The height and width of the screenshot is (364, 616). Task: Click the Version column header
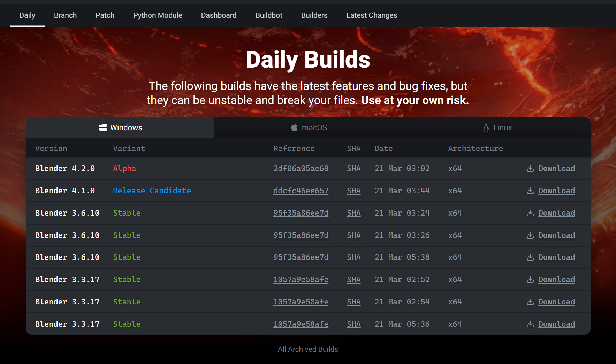(51, 149)
